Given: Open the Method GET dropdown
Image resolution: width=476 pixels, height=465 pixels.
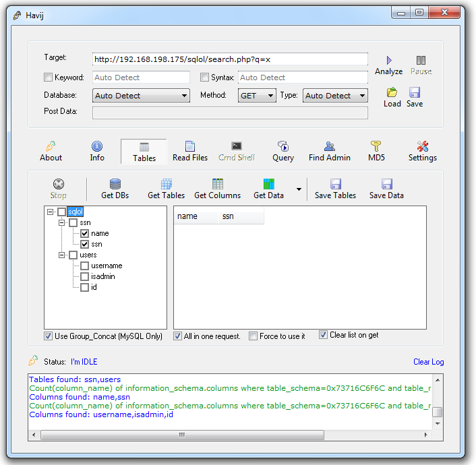Looking at the screenshot, I should (257, 96).
